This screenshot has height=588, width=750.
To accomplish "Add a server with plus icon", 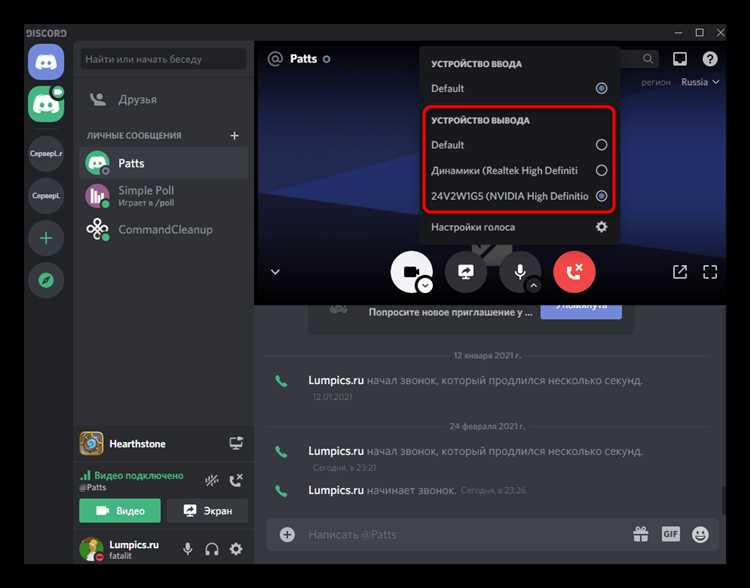I will pos(46,238).
